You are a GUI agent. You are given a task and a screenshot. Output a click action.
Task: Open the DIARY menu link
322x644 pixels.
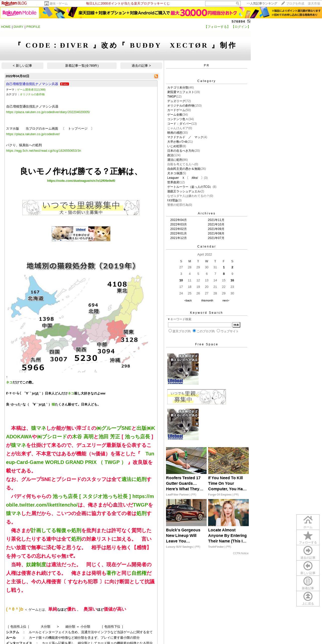(x=18, y=27)
